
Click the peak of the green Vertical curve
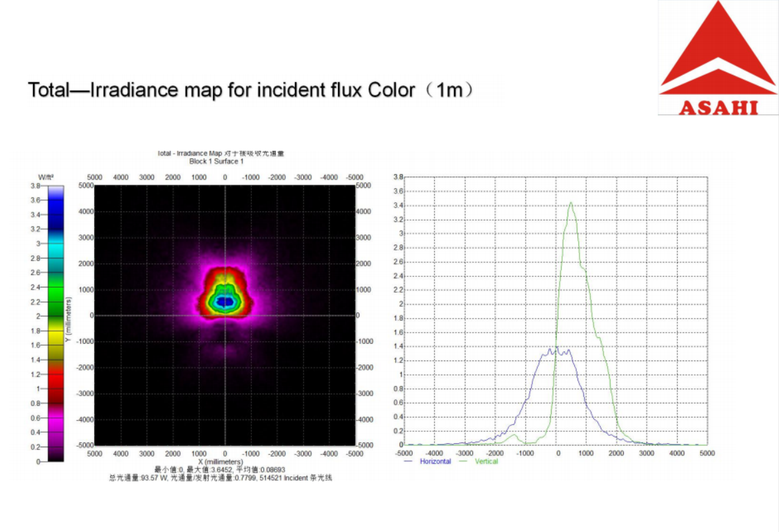pyautogui.click(x=571, y=203)
